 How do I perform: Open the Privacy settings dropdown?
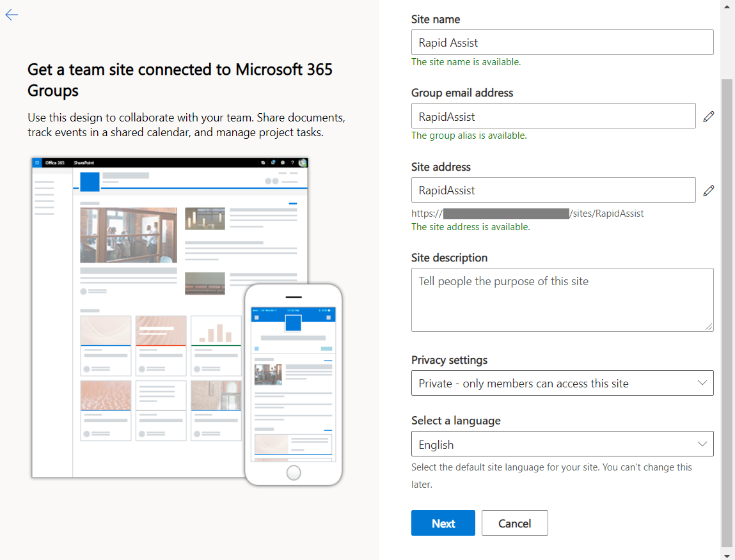[562, 383]
